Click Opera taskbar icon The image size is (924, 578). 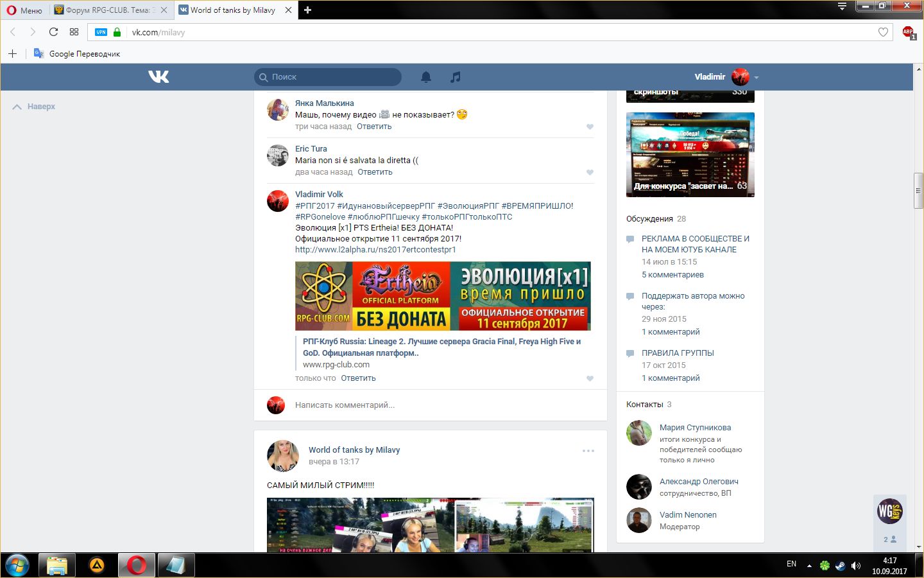tap(137, 565)
